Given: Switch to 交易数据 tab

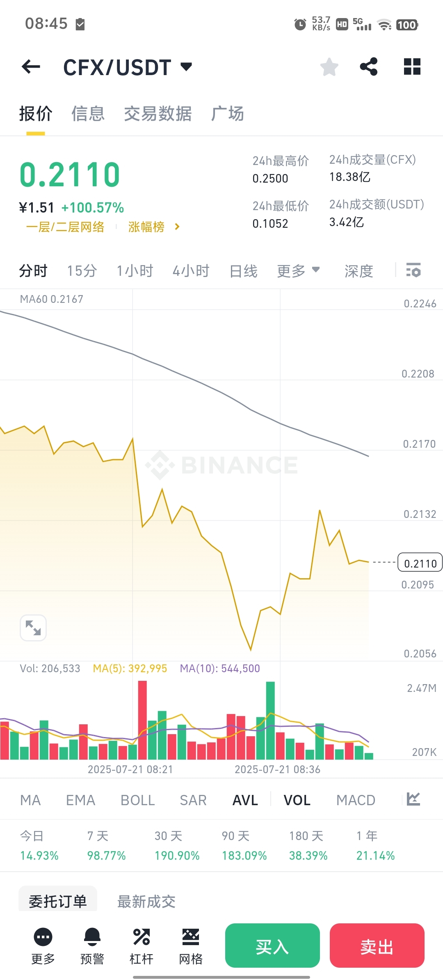Looking at the screenshot, I should (x=158, y=114).
